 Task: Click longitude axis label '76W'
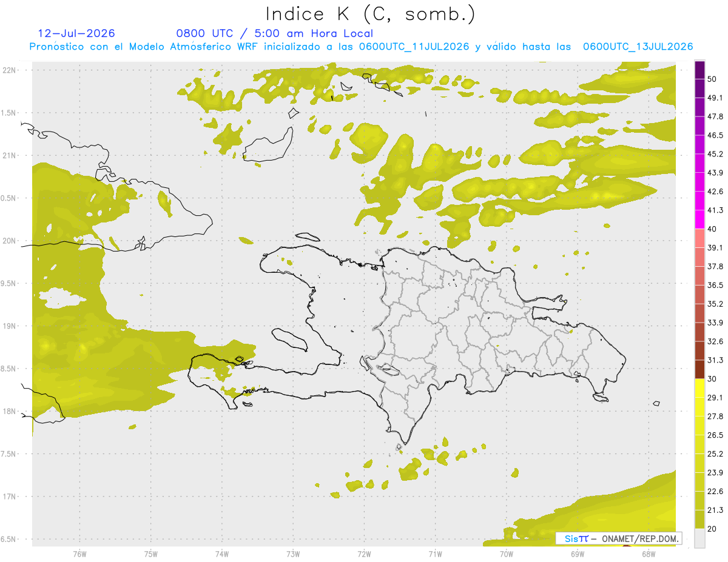[x=79, y=554]
